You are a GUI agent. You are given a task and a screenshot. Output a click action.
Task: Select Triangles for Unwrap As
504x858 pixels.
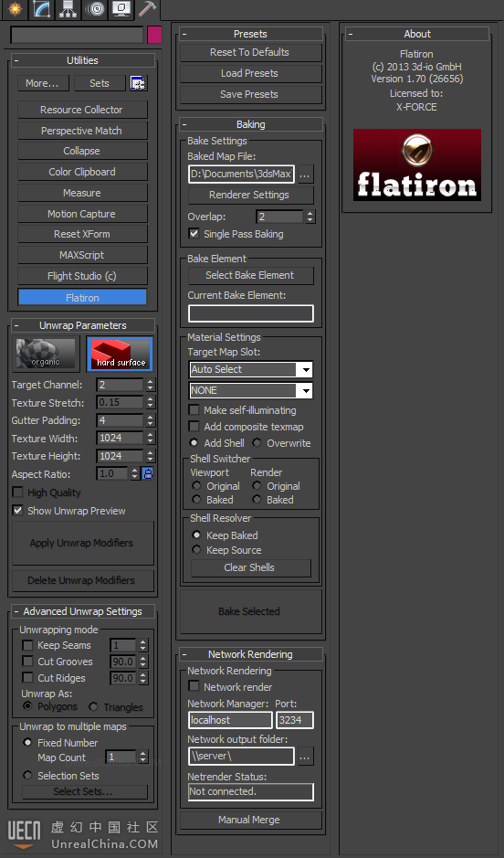coord(93,706)
